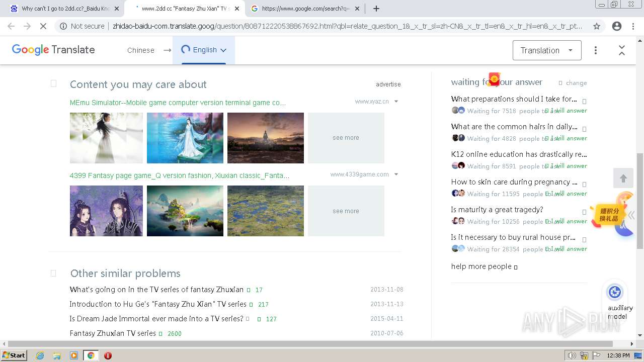
Task: Launch the media player from the taskbar
Action: coord(74,355)
